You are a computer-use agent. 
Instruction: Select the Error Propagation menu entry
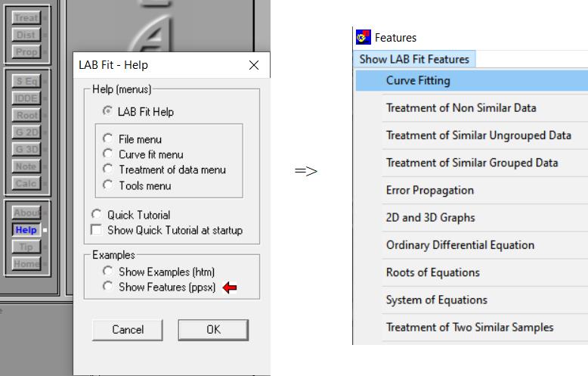pos(429,190)
